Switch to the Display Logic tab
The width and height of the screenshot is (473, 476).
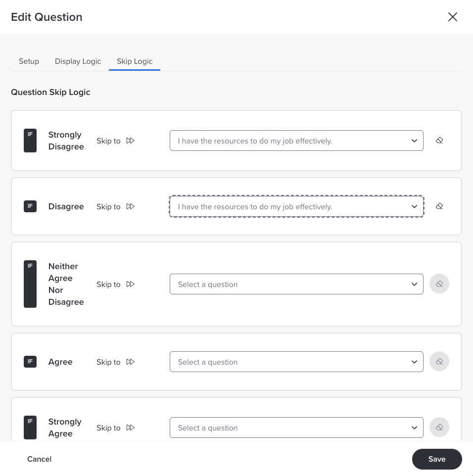click(78, 61)
